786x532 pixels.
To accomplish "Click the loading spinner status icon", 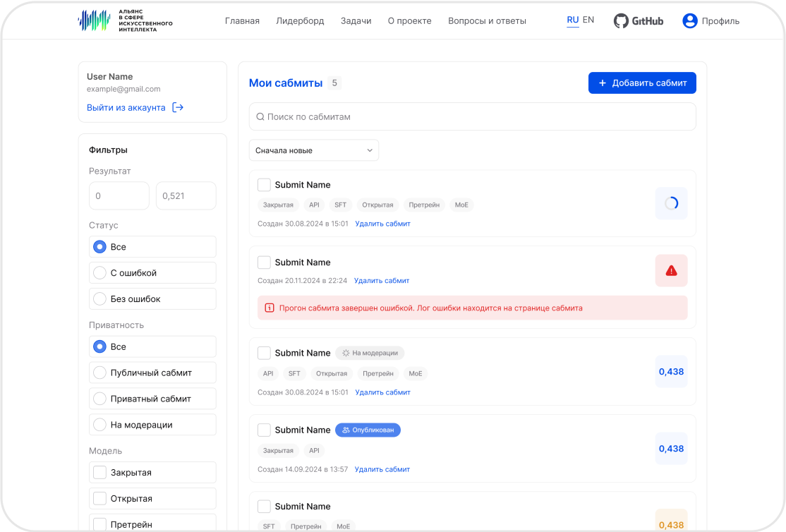I will coord(671,203).
